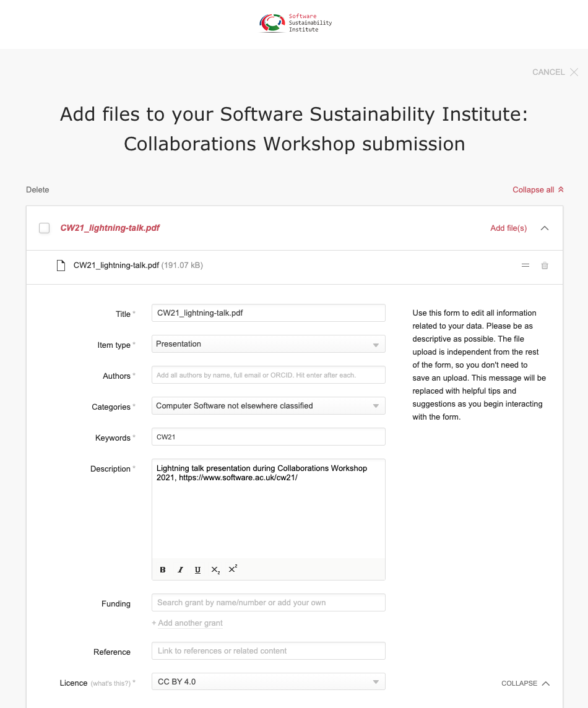The width and height of the screenshot is (588, 708).
Task: Open the Item type dropdown
Action: (x=268, y=344)
